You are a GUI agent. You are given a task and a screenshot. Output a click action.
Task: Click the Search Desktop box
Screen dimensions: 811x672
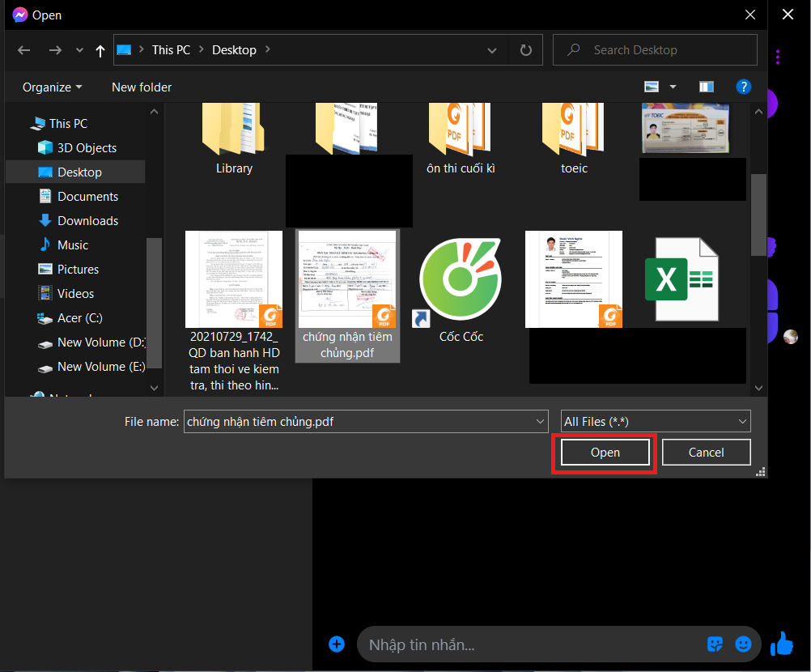pyautogui.click(x=656, y=49)
